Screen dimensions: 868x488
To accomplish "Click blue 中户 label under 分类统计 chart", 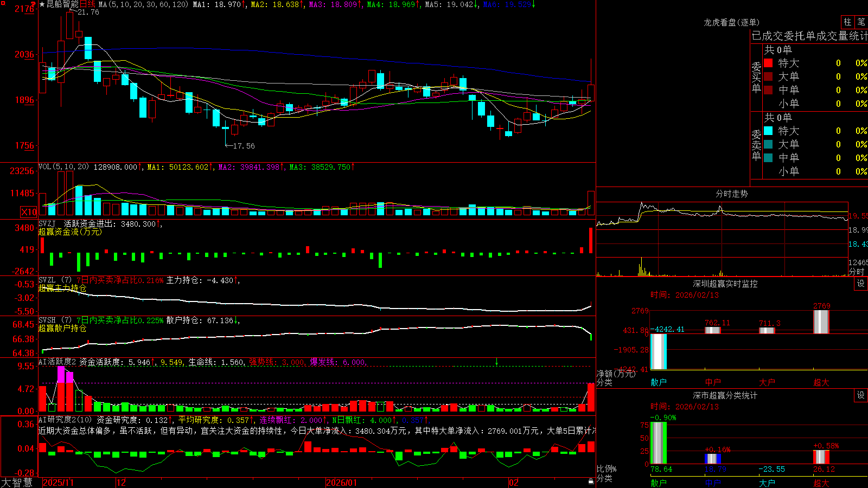I will [713, 483].
